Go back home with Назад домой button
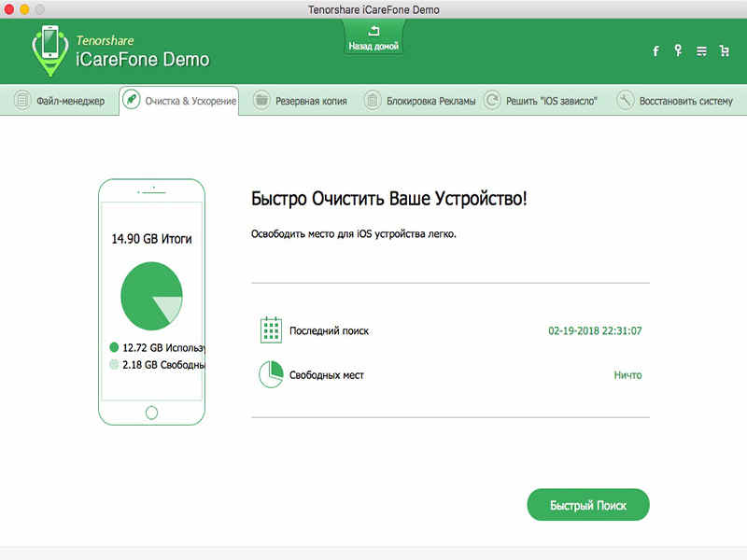The height and width of the screenshot is (560, 747). [373, 39]
